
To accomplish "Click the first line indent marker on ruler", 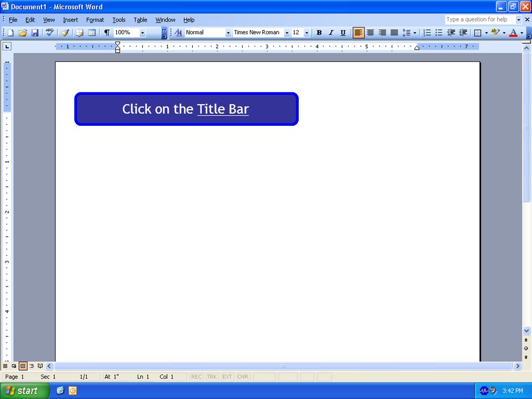I will pyautogui.click(x=117, y=43).
